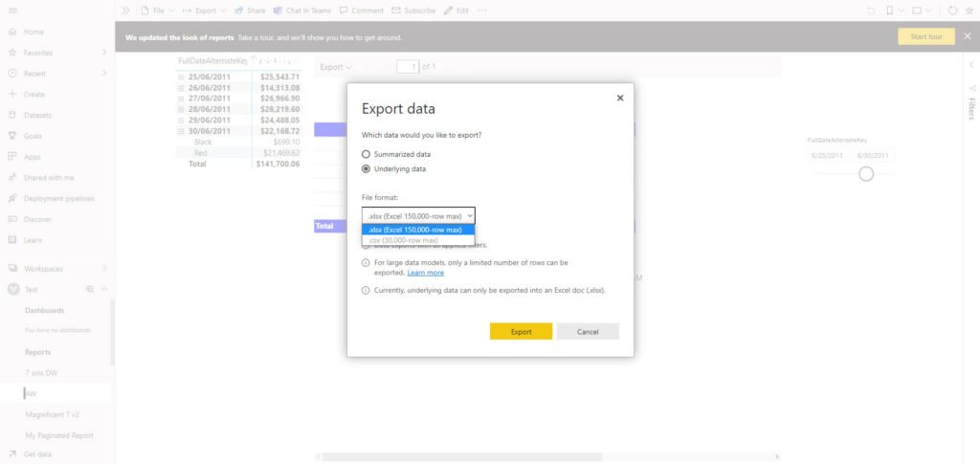The image size is (980, 464).
Task: Click the Black row in matrix
Action: 238,142
